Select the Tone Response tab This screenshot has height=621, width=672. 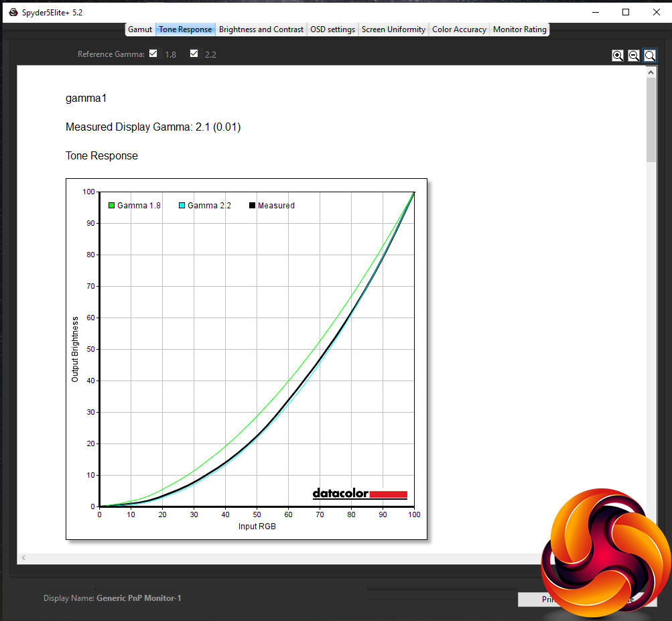click(x=185, y=29)
